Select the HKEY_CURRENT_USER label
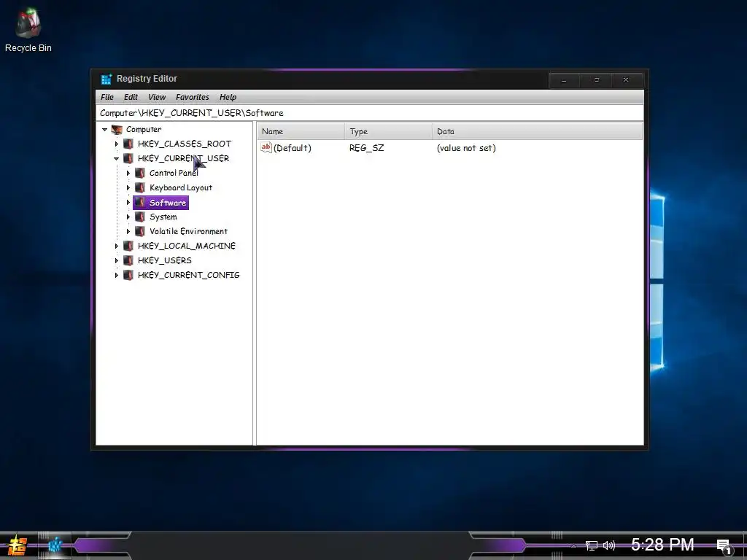747x560 pixels. click(183, 158)
